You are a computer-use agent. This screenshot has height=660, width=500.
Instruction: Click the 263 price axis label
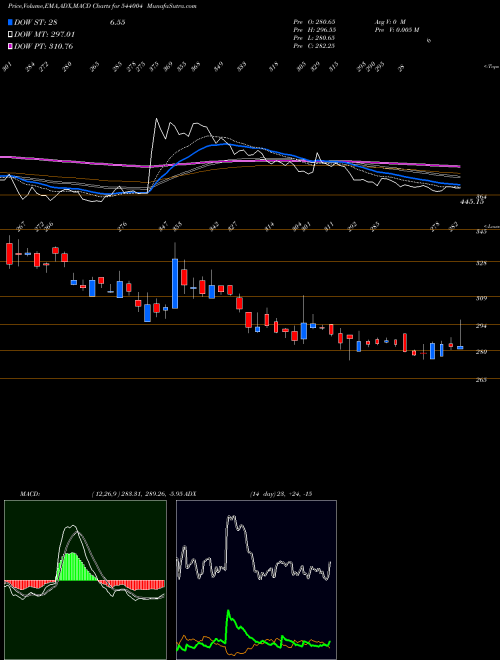[481, 380]
